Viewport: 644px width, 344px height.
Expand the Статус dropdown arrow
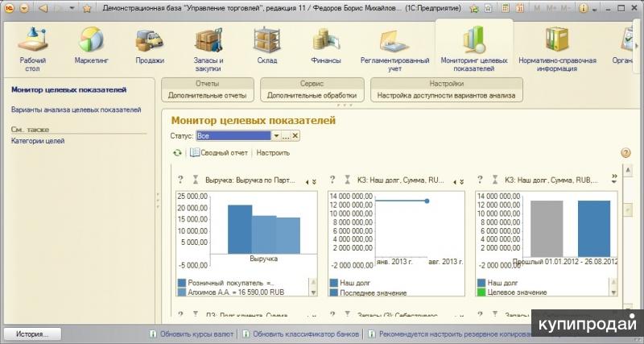276,136
